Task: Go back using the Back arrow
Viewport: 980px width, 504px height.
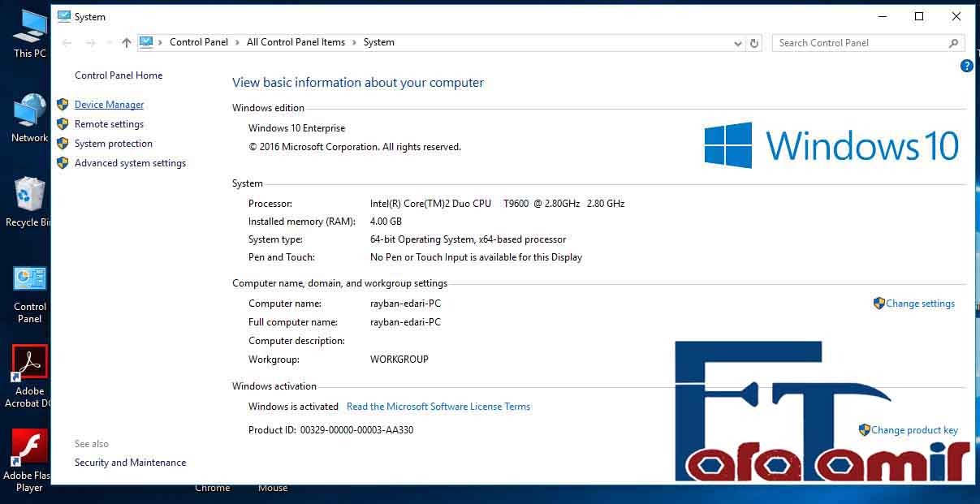Action: tap(67, 43)
